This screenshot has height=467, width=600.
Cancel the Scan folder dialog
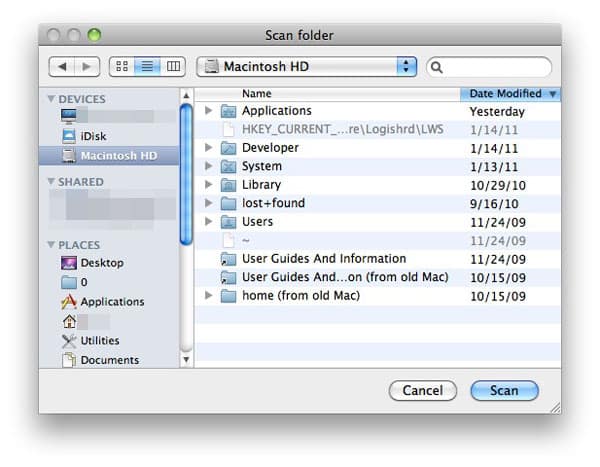422,390
